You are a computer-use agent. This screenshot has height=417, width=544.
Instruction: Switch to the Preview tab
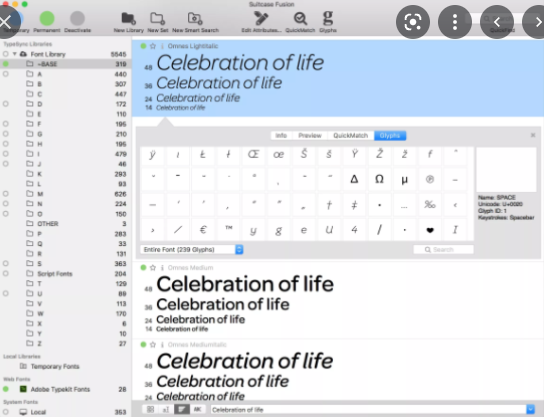point(310,135)
